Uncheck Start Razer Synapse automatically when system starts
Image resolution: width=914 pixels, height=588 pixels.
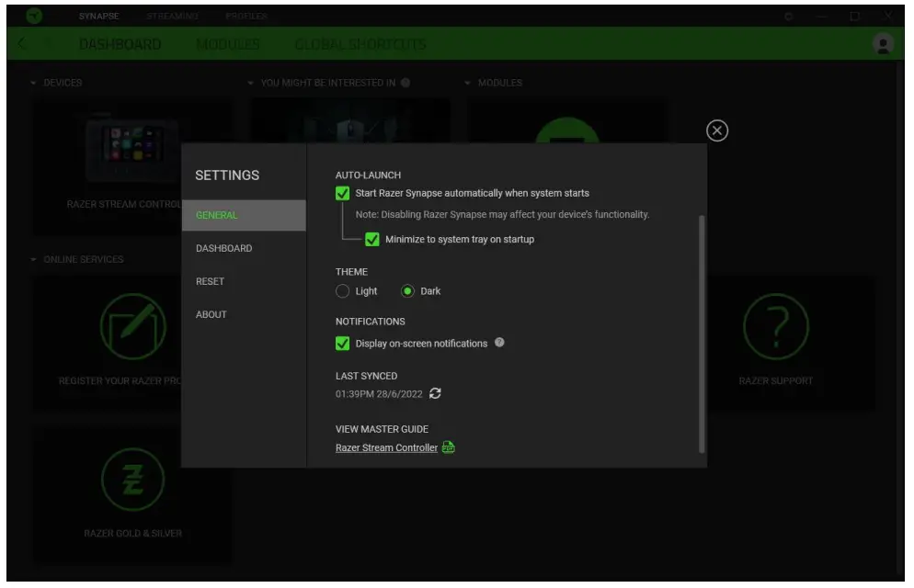(x=343, y=194)
